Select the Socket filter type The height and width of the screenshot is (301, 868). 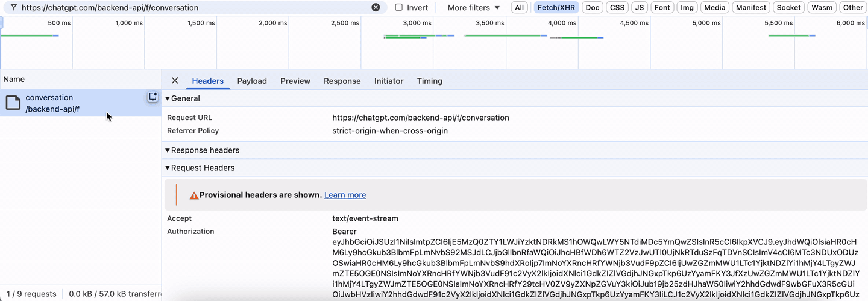[788, 7]
